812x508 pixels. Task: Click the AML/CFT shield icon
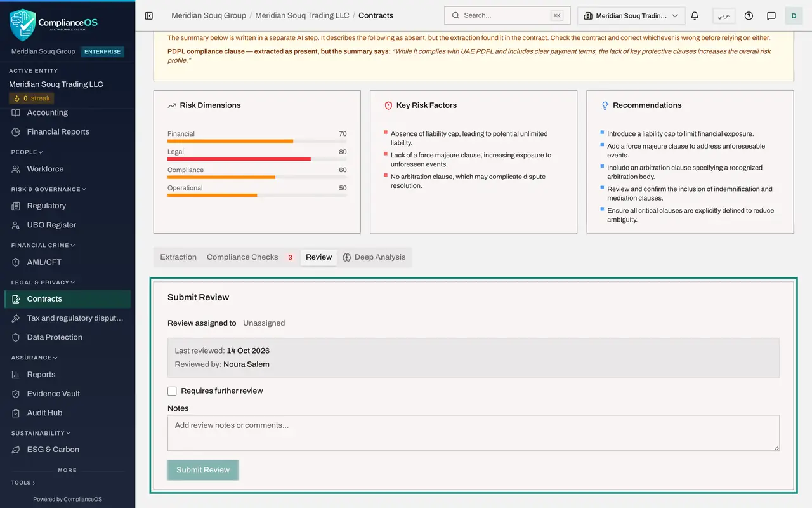pos(16,262)
